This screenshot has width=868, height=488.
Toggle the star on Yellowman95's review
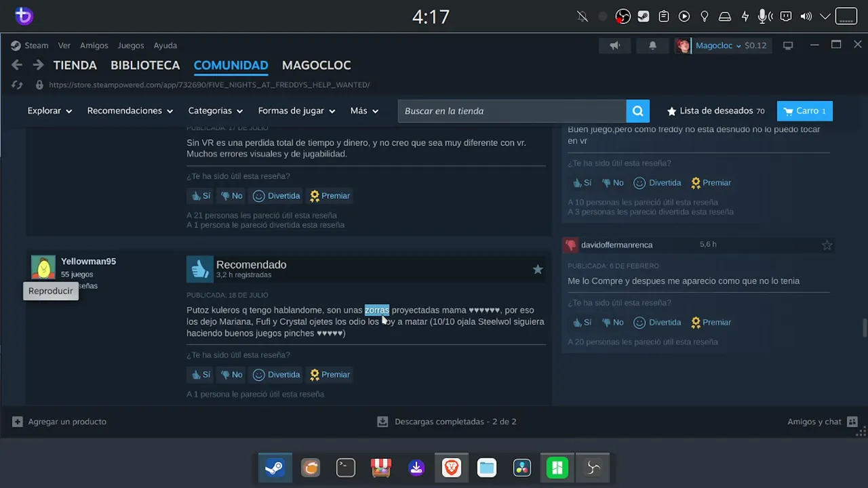coord(538,270)
